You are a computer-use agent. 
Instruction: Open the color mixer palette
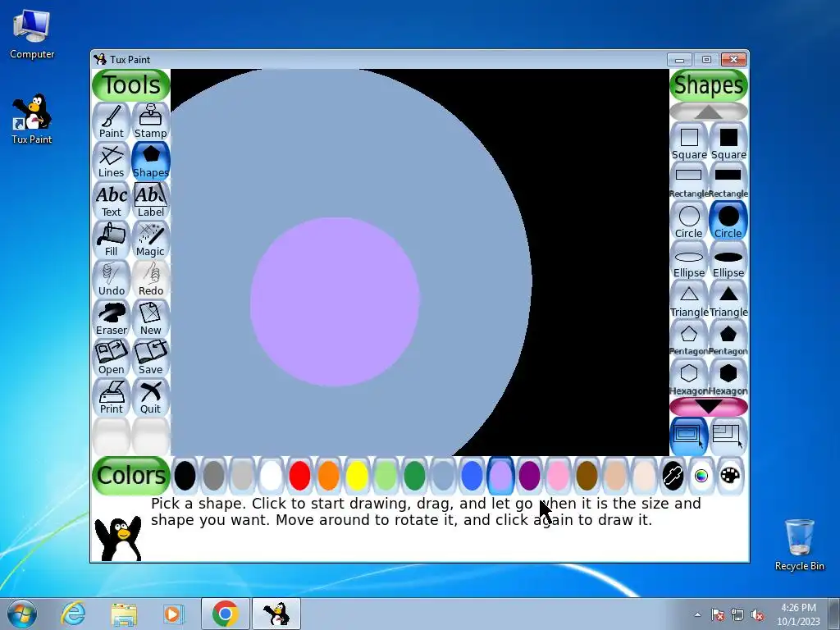730,476
